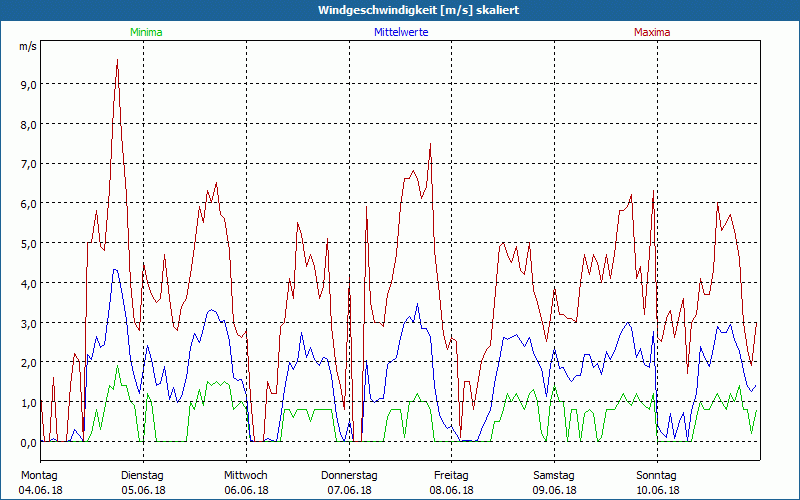Screen dimensions: 800x500
Task: Click the '6,0' y-axis value
Action: point(28,204)
